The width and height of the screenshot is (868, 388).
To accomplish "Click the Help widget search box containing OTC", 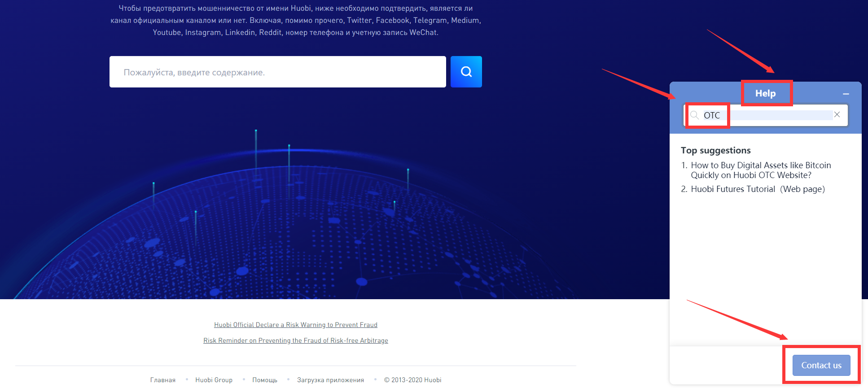I will tap(767, 115).
